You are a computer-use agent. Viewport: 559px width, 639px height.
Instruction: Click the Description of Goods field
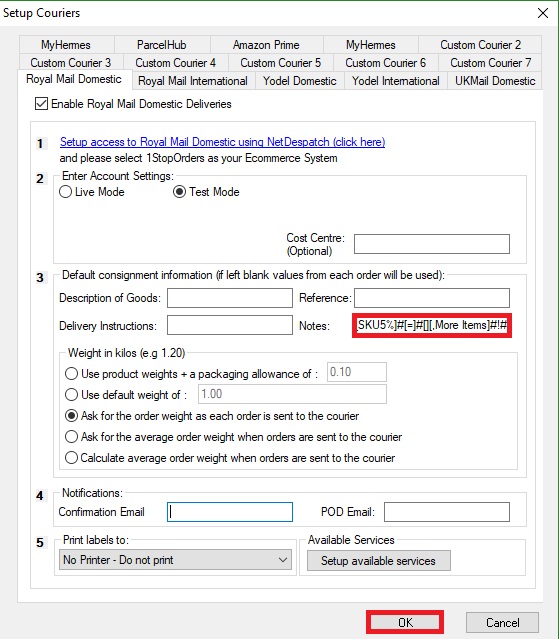coord(230,298)
